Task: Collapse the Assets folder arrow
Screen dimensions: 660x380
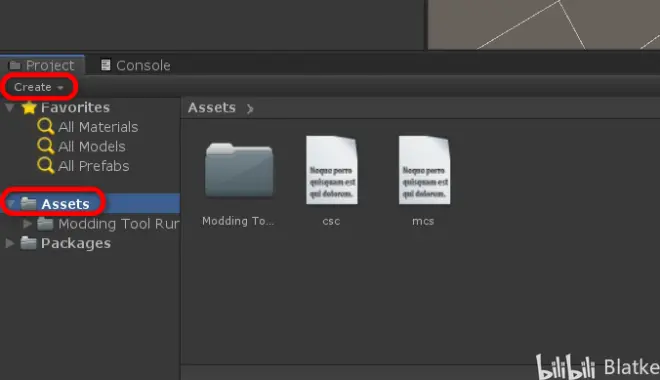Action: 11,204
